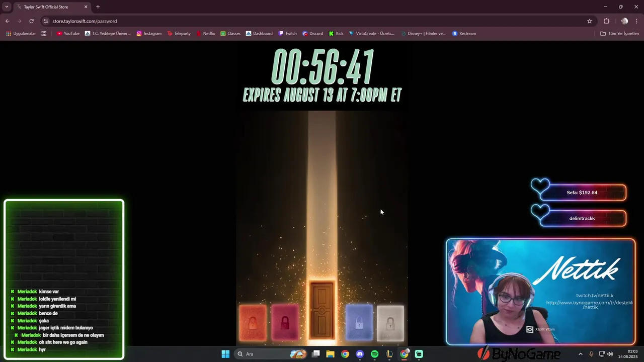
Task: Open the first Chrome taskbar icon
Action: pyautogui.click(x=345, y=354)
